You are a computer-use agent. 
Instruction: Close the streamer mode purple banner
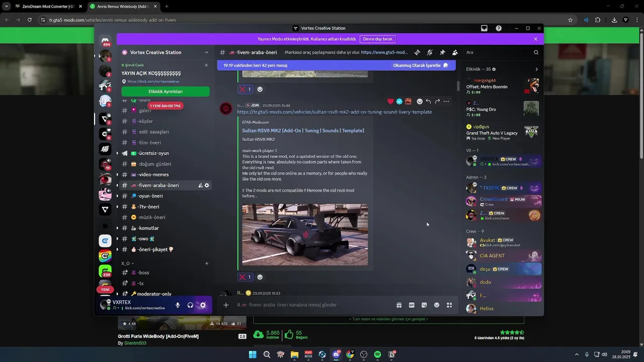[535, 39]
